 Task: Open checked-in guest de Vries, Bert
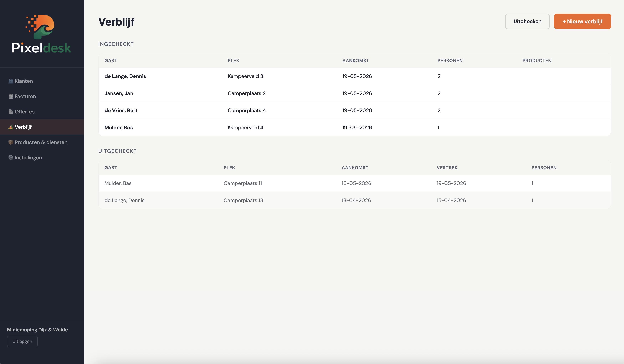(x=121, y=111)
